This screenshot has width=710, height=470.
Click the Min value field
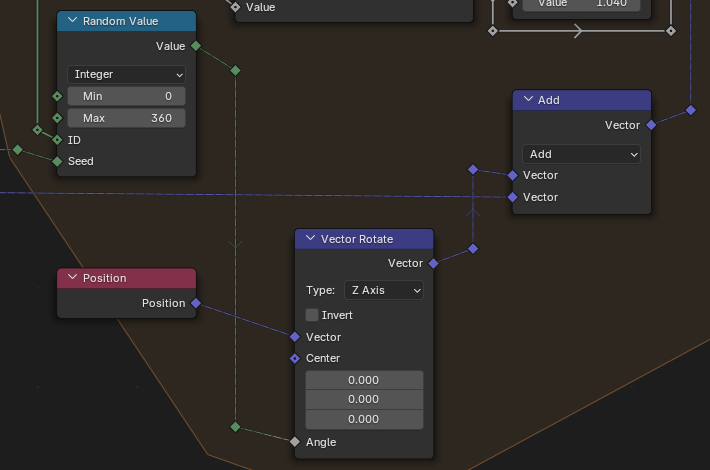pyautogui.click(x=126, y=96)
